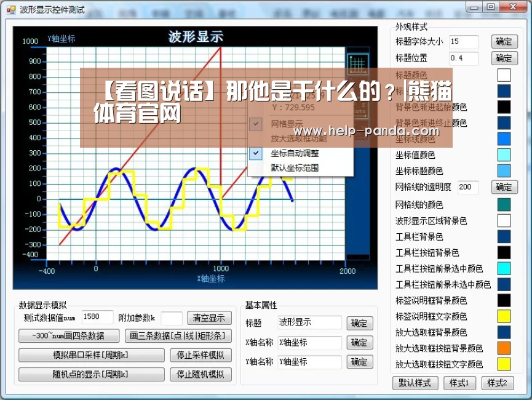Click the Y轴坐标 label on the chart
This screenshot has height=400, width=532.
click(62, 39)
